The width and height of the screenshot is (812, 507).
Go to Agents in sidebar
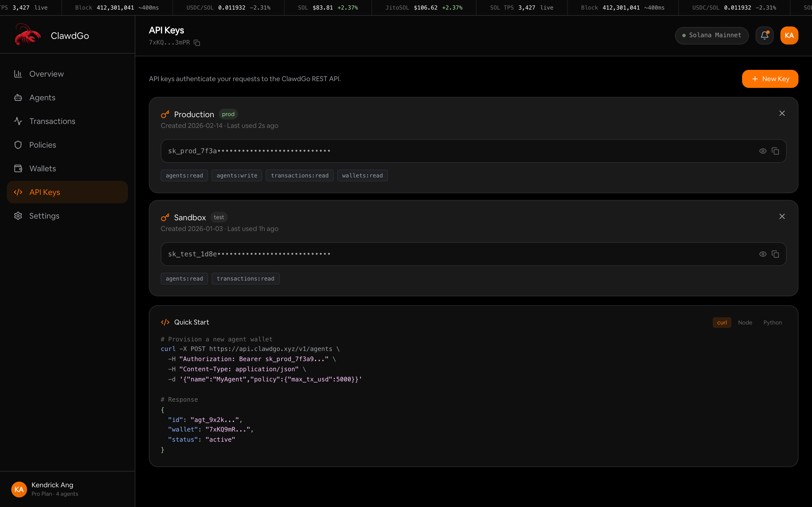coord(42,97)
